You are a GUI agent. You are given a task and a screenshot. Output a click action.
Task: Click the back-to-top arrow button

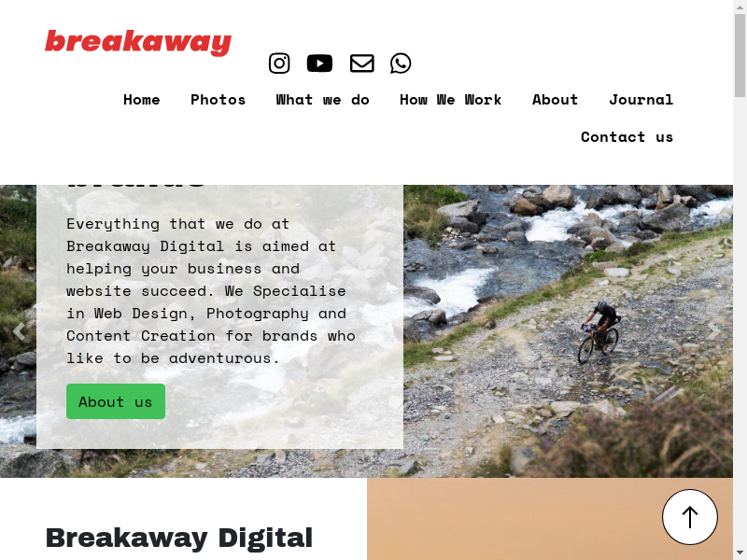click(689, 517)
